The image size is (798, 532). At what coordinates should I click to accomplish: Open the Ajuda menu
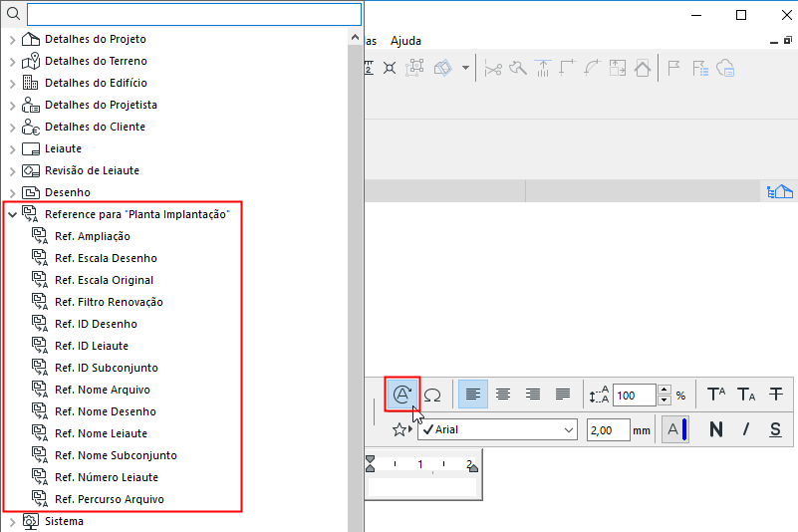(405, 41)
